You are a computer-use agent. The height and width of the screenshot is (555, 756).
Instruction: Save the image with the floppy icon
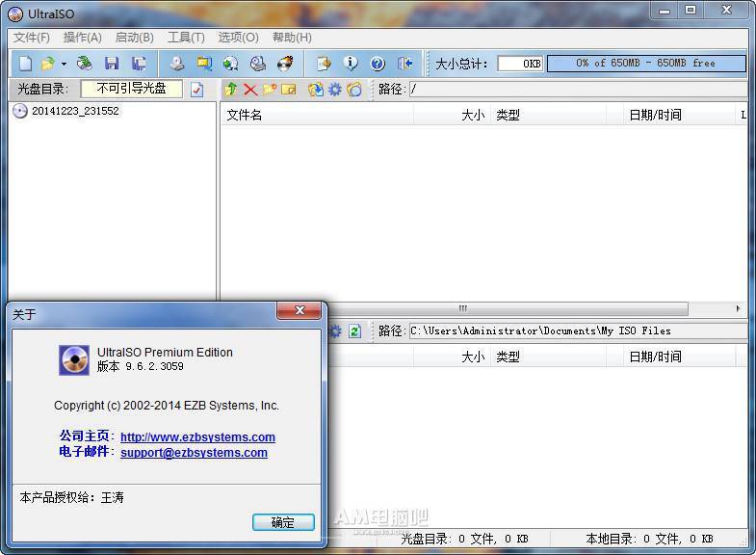[x=112, y=64]
